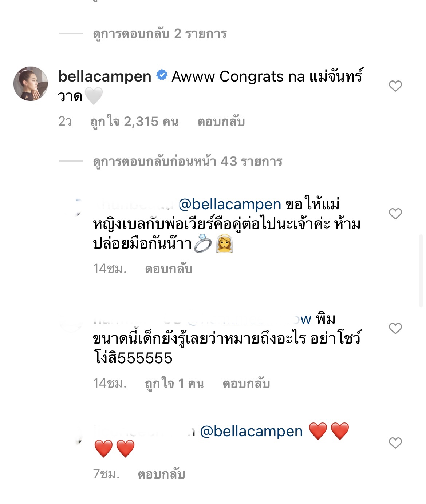Image resolution: width=426 pixels, height=504 pixels.
Task: Open bellacampen's profile picture
Action: [x=31, y=83]
